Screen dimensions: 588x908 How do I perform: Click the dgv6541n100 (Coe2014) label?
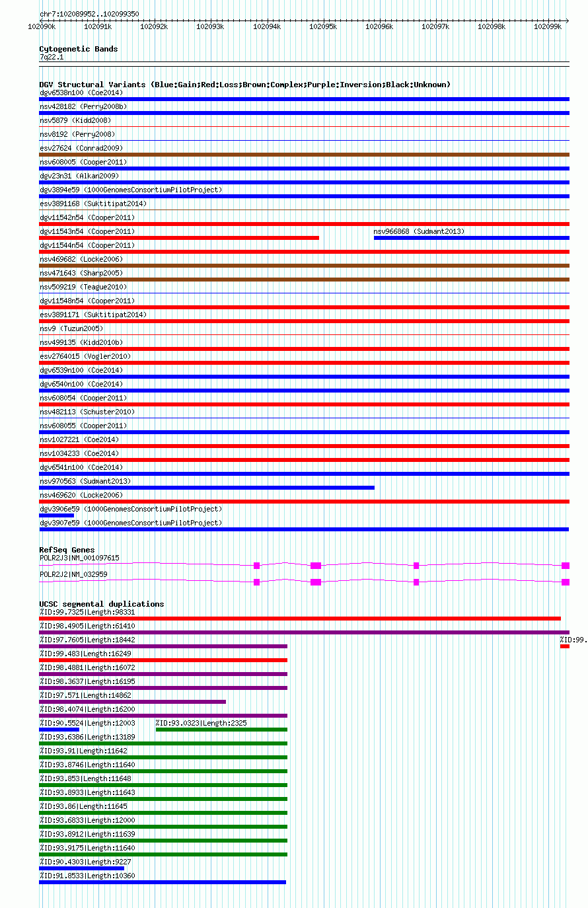[81, 467]
